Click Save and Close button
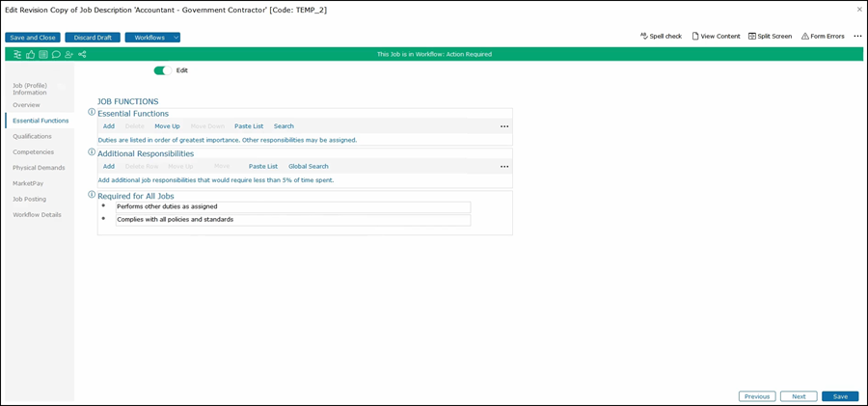The height and width of the screenshot is (406, 868). (x=33, y=38)
